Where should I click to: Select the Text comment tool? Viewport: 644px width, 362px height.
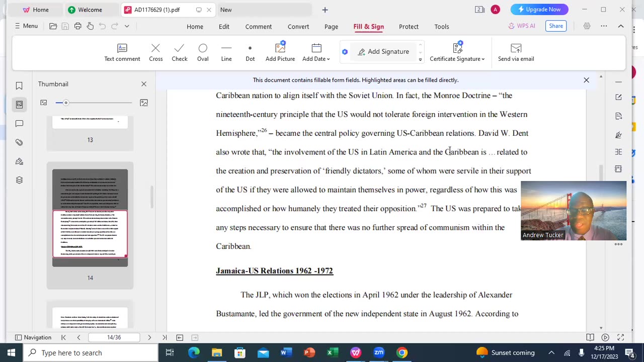(122, 52)
